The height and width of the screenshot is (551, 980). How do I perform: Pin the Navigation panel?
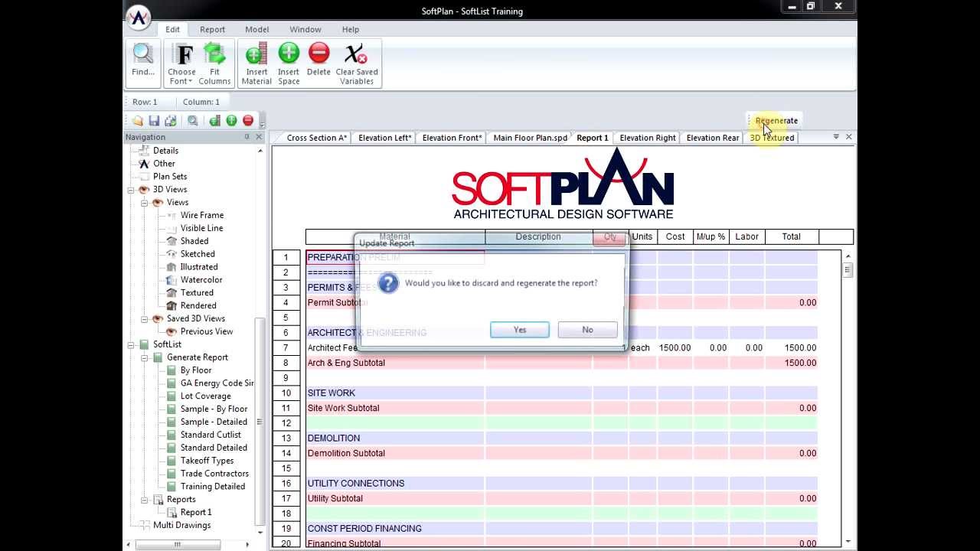[247, 137]
